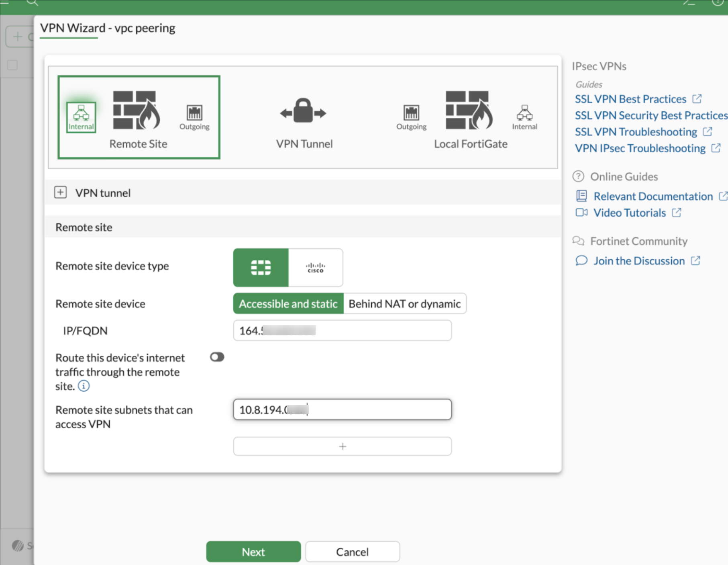Image resolution: width=728 pixels, height=565 pixels.
Task: Click the hamburger menu at top left
Action: (6, 3)
